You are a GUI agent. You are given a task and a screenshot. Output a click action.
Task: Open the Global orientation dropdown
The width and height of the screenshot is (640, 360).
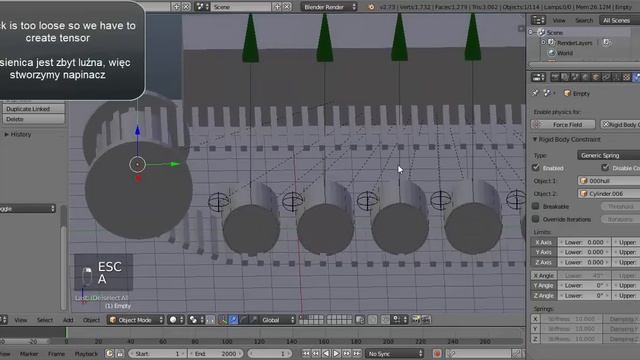point(278,320)
